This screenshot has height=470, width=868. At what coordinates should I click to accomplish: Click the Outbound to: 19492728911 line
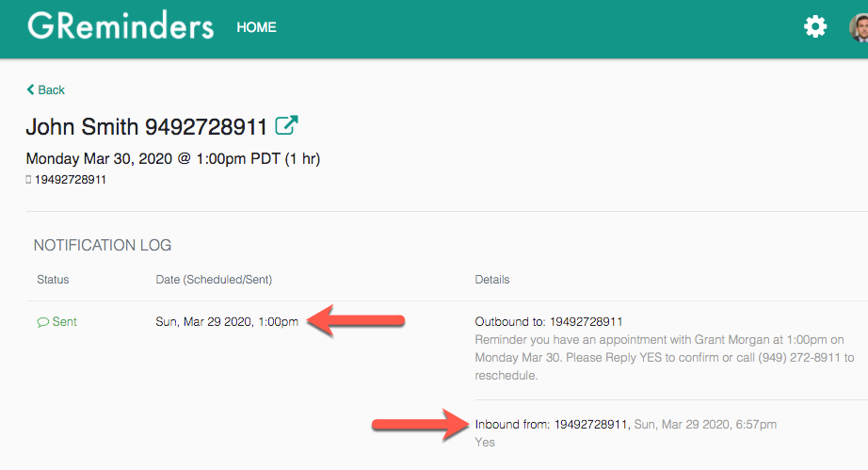point(549,321)
